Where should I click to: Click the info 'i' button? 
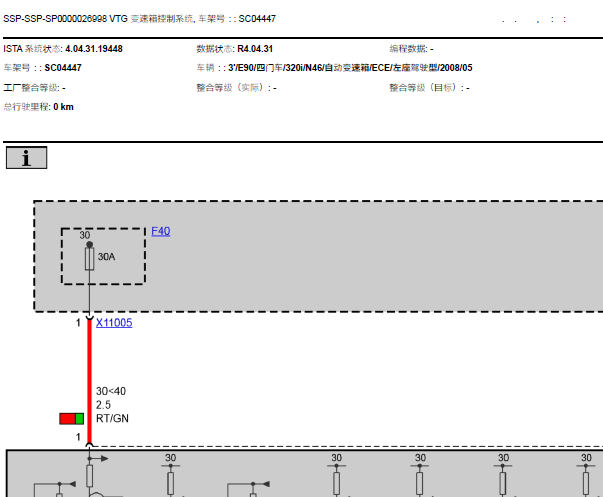click(x=27, y=158)
